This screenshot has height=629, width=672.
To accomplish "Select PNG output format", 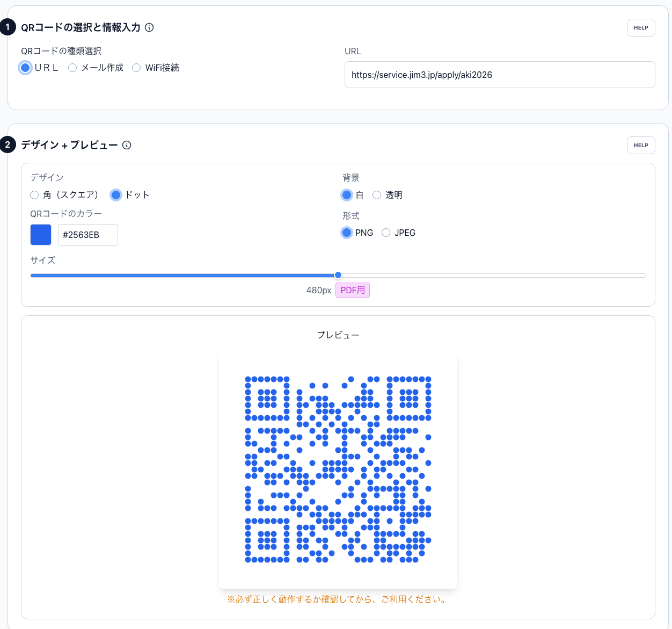I will pyautogui.click(x=347, y=233).
